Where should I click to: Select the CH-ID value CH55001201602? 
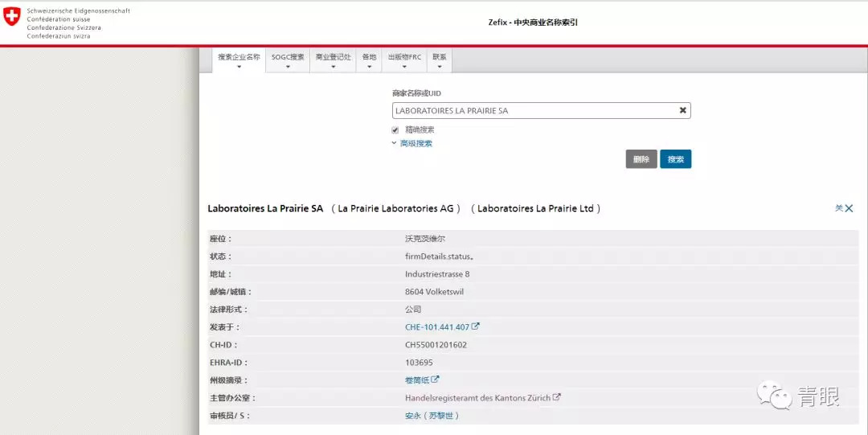pyautogui.click(x=436, y=345)
